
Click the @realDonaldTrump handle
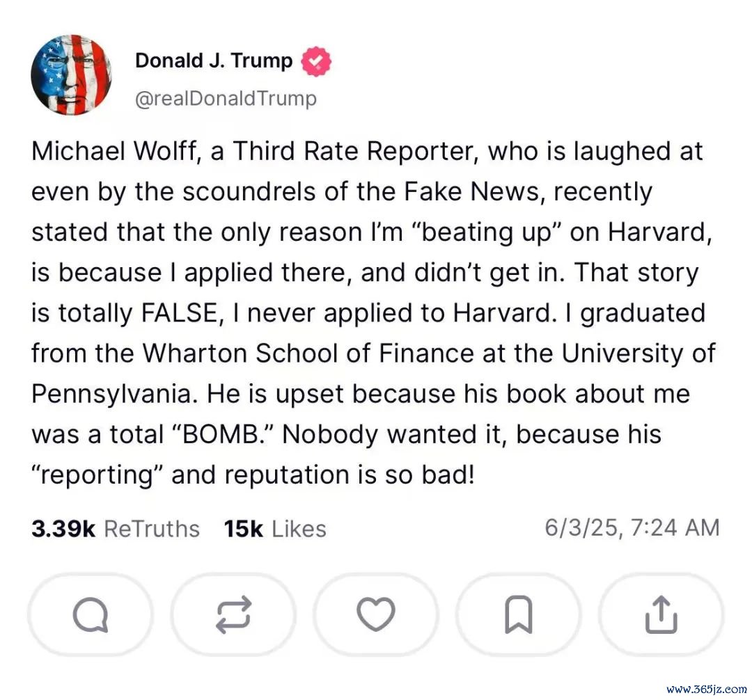pyautogui.click(x=226, y=98)
